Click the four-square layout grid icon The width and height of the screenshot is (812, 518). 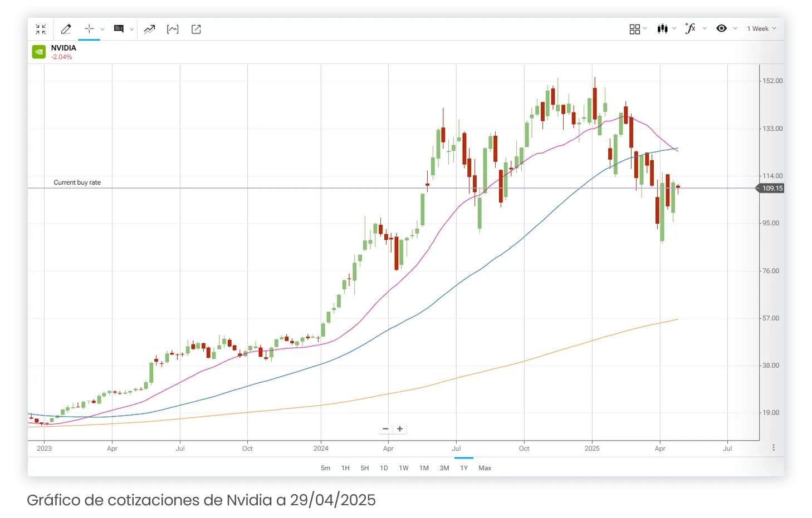pos(635,29)
